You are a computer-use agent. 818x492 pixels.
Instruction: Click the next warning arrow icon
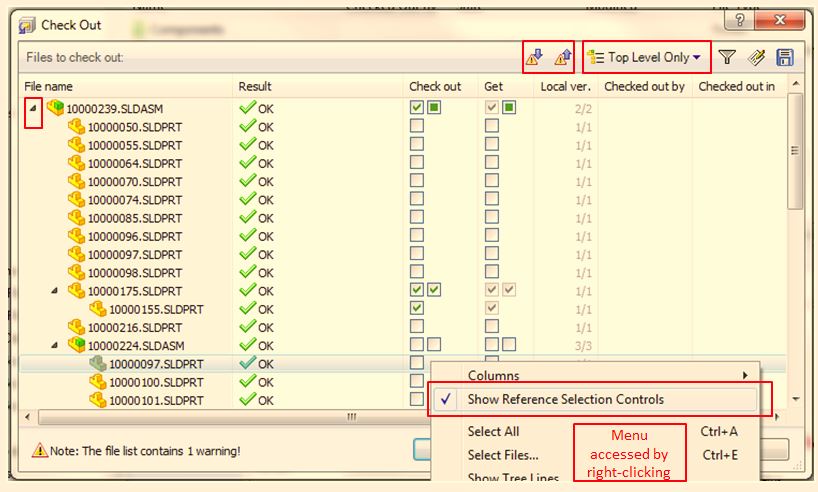click(534, 58)
